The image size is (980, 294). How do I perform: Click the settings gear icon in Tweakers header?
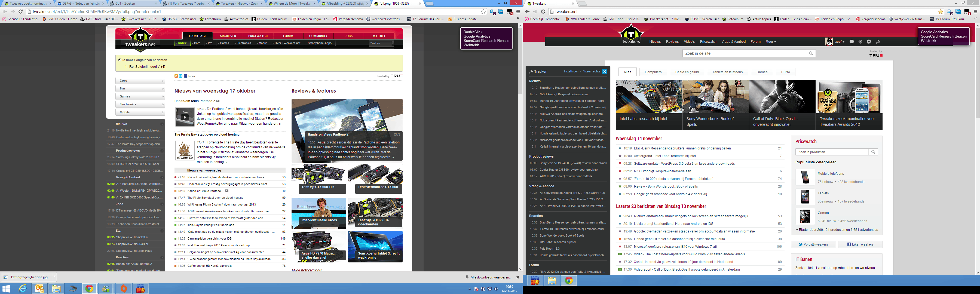[869, 42]
